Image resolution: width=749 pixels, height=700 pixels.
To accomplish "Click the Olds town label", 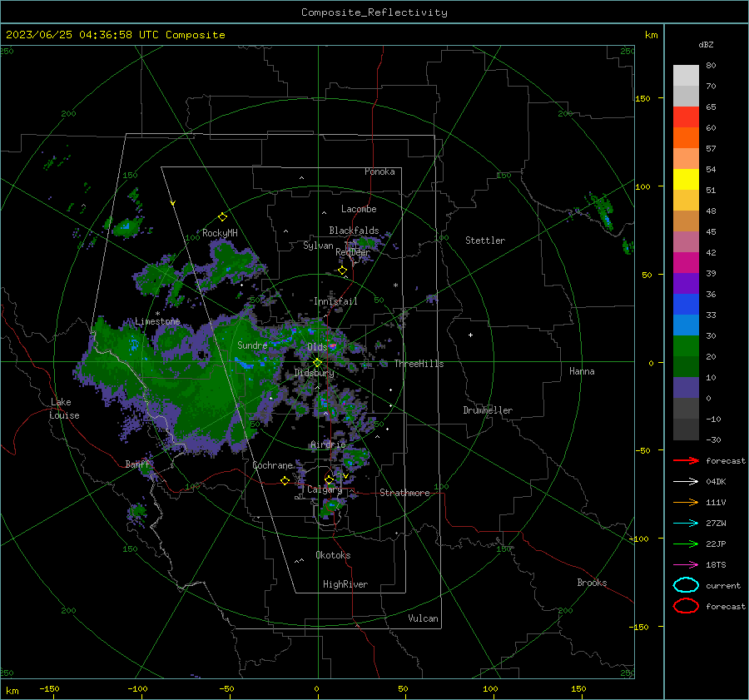I will click(317, 347).
